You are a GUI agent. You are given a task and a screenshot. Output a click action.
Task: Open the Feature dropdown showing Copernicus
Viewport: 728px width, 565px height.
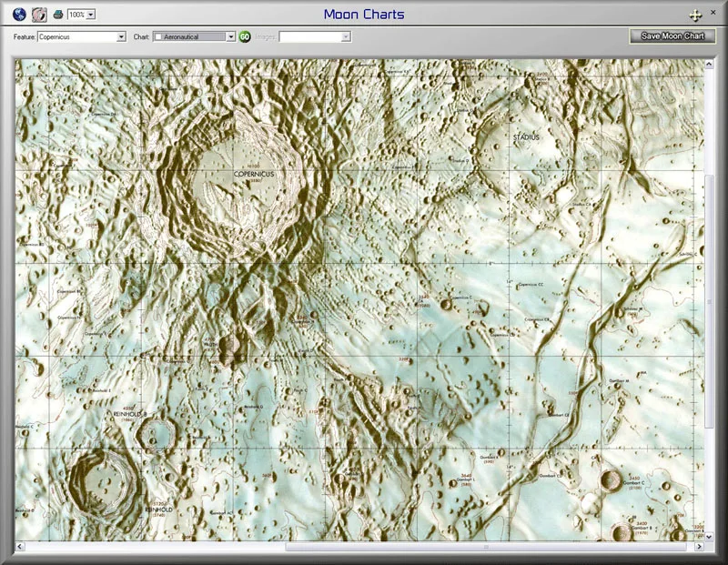click(x=82, y=36)
